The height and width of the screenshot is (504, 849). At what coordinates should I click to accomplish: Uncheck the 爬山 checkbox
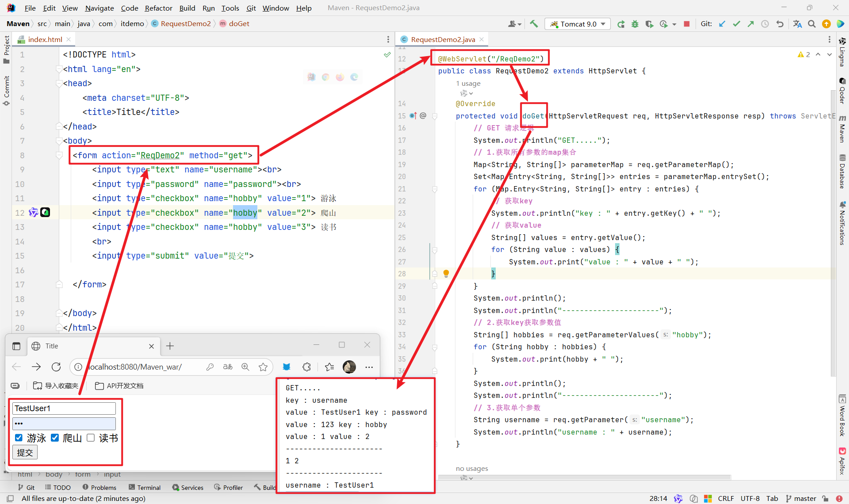click(55, 438)
